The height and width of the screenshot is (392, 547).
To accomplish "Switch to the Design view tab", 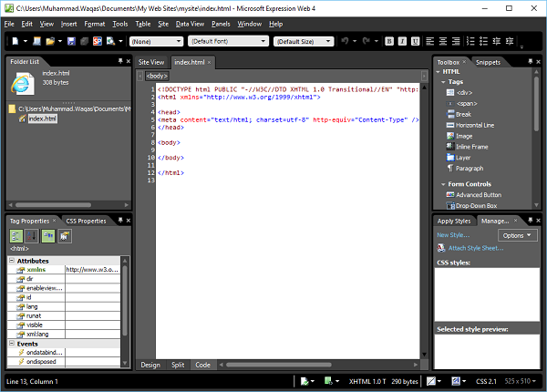I will point(150,365).
